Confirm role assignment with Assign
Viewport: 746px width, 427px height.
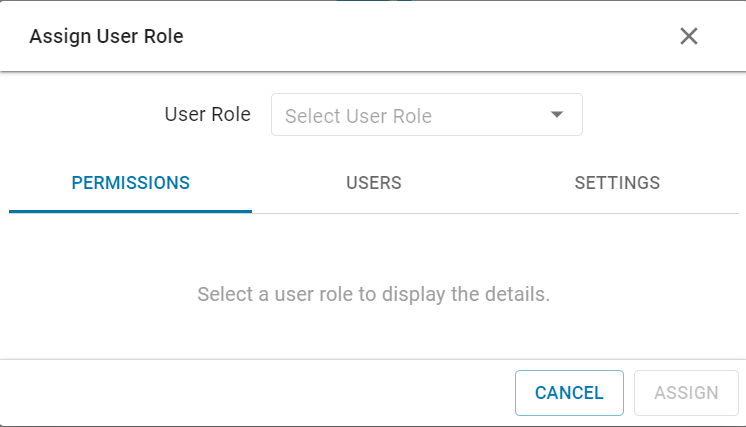[686, 393]
